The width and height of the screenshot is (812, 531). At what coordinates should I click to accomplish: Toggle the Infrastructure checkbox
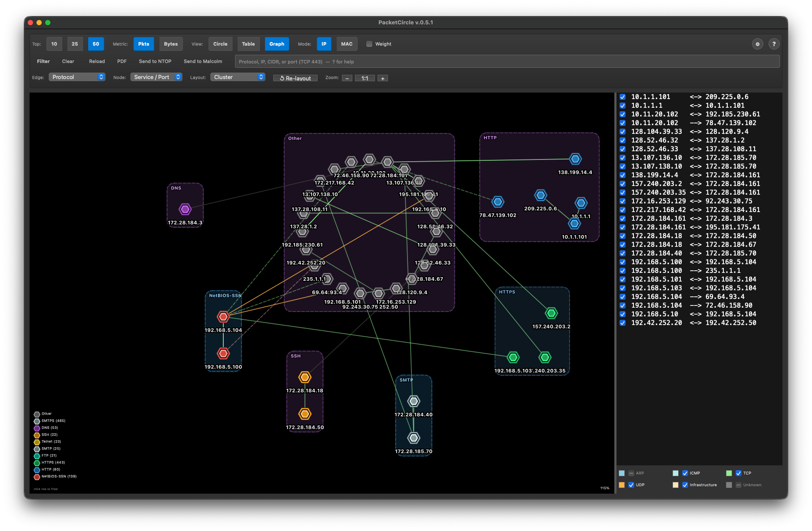[x=685, y=485]
